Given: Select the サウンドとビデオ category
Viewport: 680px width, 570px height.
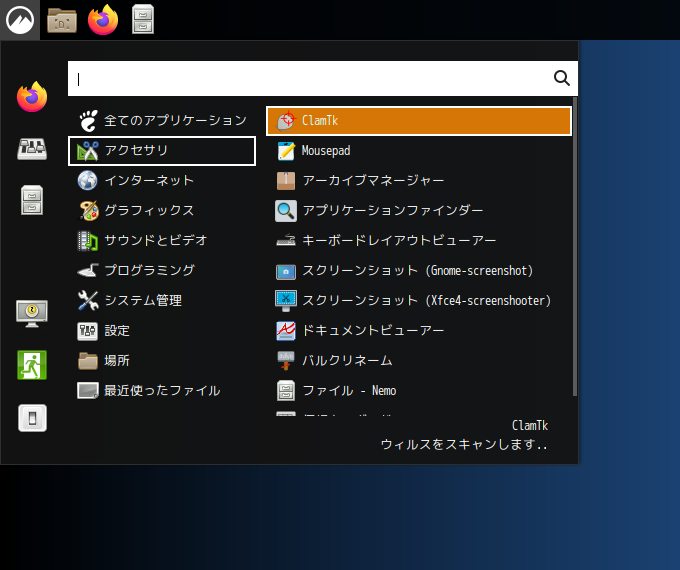Looking at the screenshot, I should click(x=162, y=241).
